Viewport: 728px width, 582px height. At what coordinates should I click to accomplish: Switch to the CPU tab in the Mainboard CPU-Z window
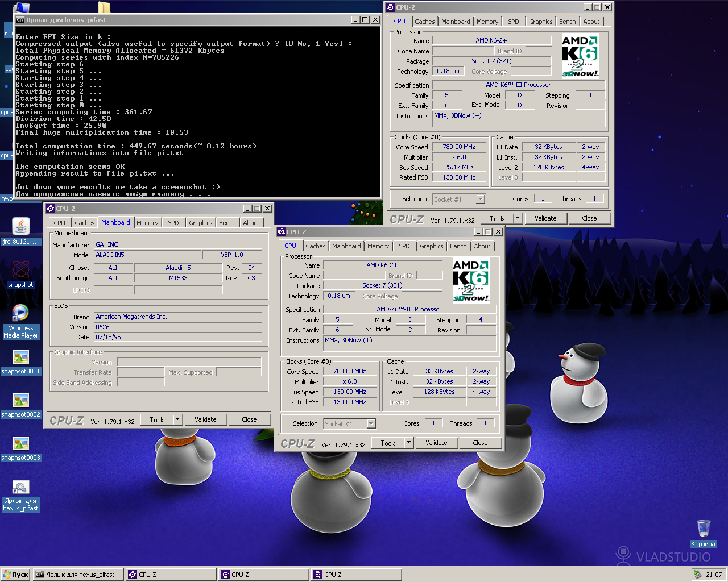point(60,223)
